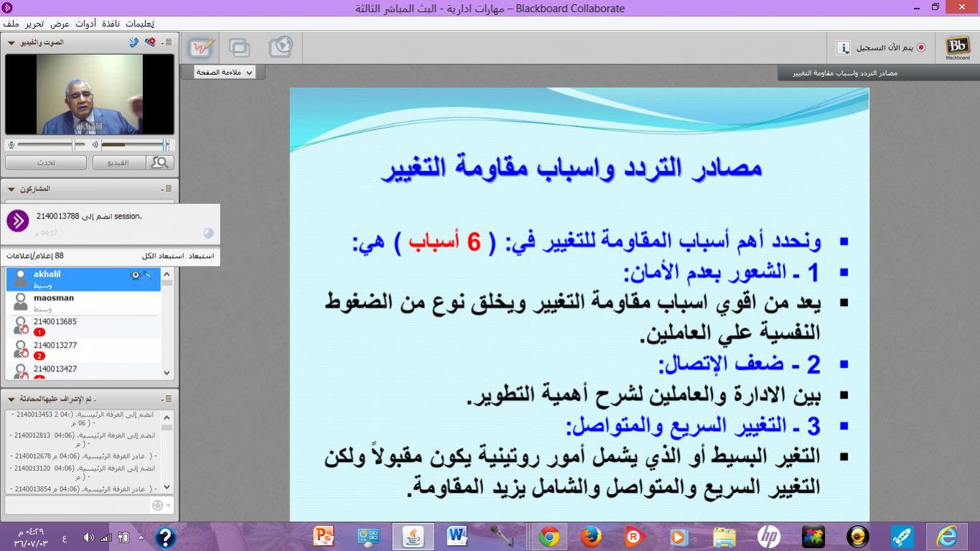Open the audio setup wizard gear icon
The width and height of the screenshot is (980, 551).
point(149,42)
